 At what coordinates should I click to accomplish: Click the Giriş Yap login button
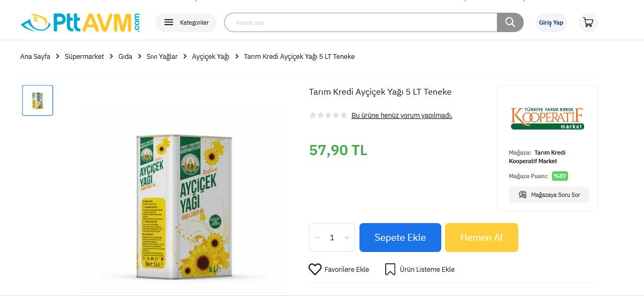click(551, 22)
